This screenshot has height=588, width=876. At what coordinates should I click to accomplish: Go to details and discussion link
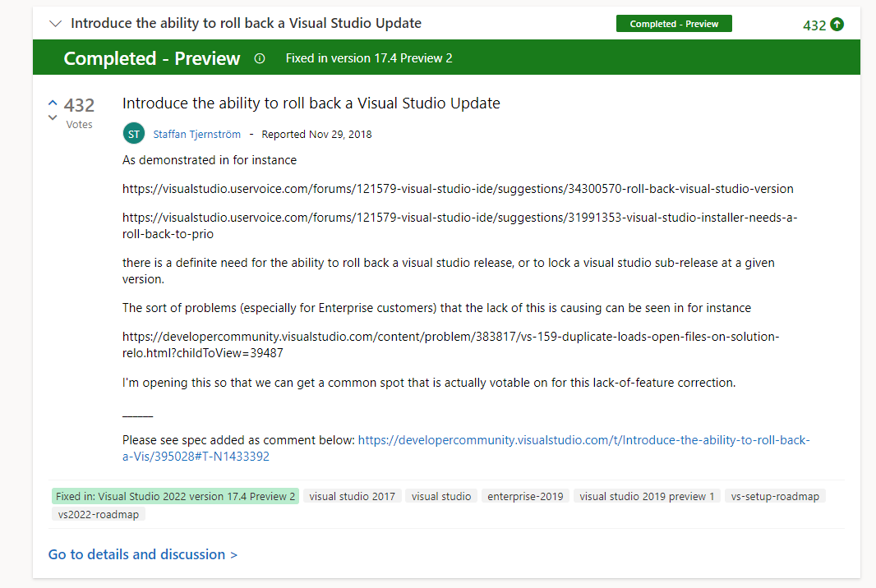tap(142, 554)
